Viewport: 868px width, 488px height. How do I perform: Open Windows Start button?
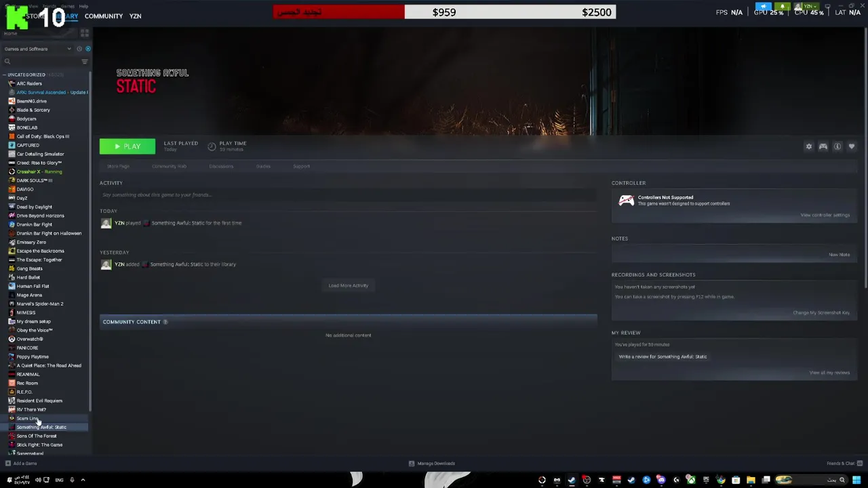[x=856, y=480]
